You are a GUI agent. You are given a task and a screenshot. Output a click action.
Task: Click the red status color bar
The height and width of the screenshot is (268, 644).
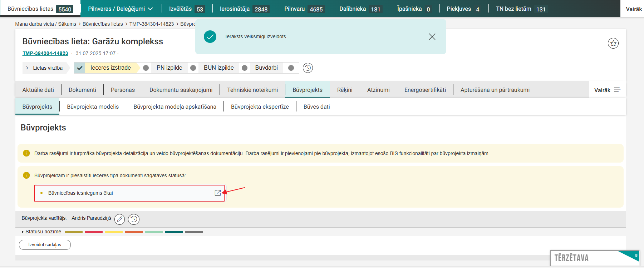click(93, 232)
